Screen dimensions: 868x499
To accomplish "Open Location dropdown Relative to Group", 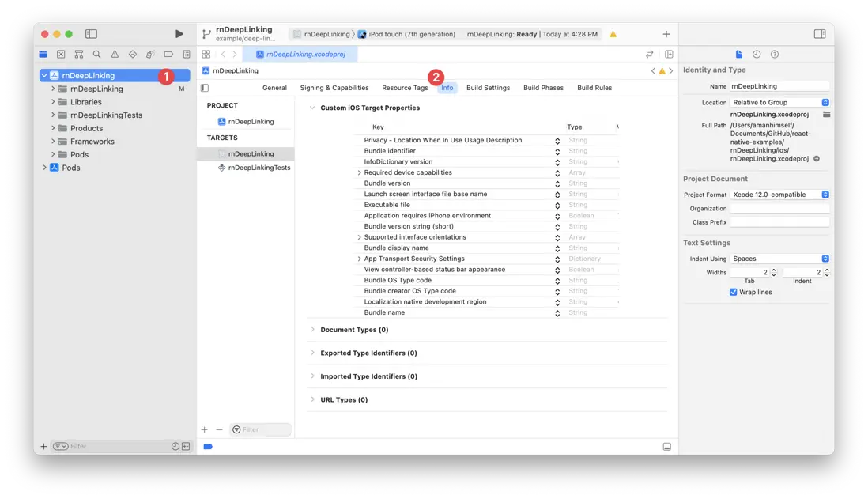I will 779,103.
